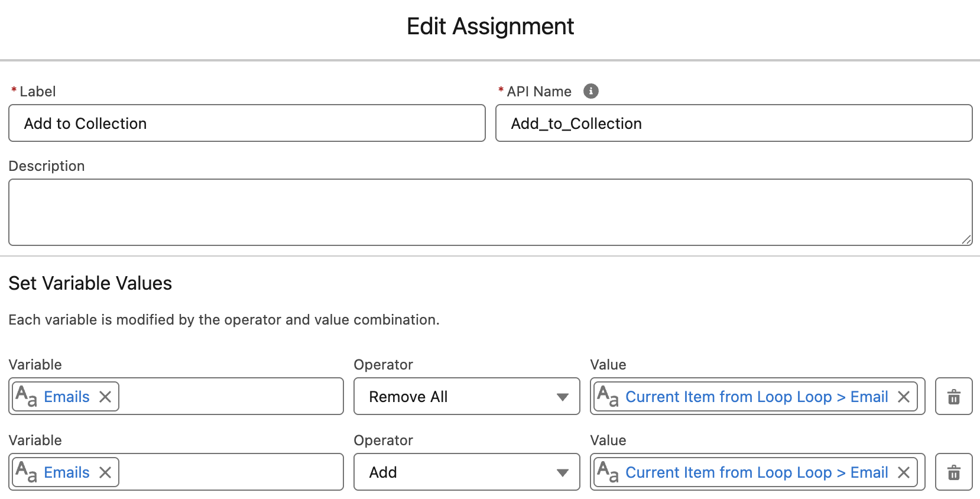The width and height of the screenshot is (980, 499).
Task: Clear the Value in the Remove All row
Action: coord(903,397)
